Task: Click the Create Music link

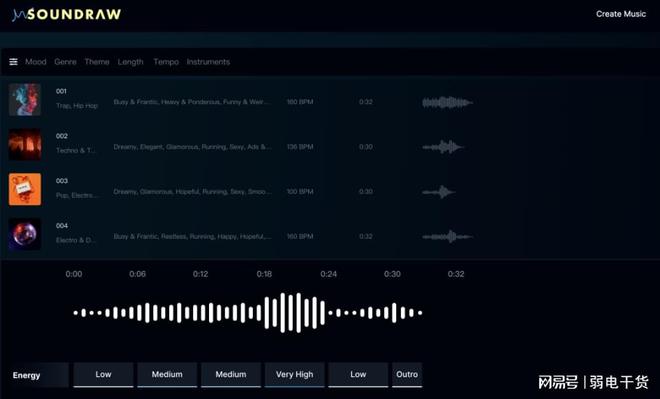Action: [x=621, y=14]
